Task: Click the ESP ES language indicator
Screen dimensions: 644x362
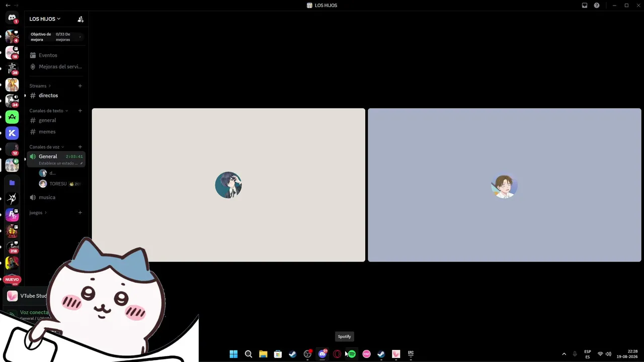Action: (588, 354)
